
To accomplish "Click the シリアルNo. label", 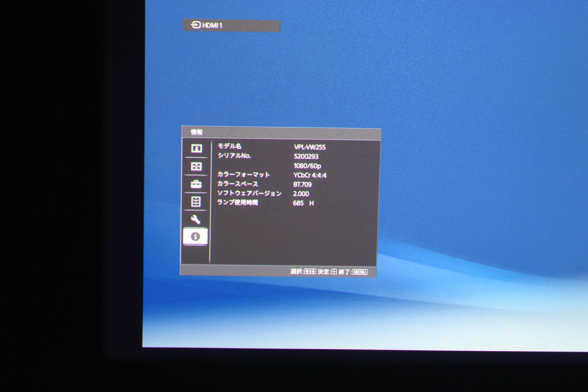I will [234, 155].
